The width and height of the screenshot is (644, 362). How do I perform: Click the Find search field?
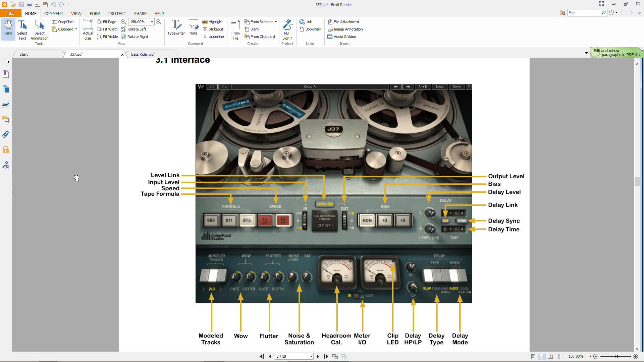[584, 13]
